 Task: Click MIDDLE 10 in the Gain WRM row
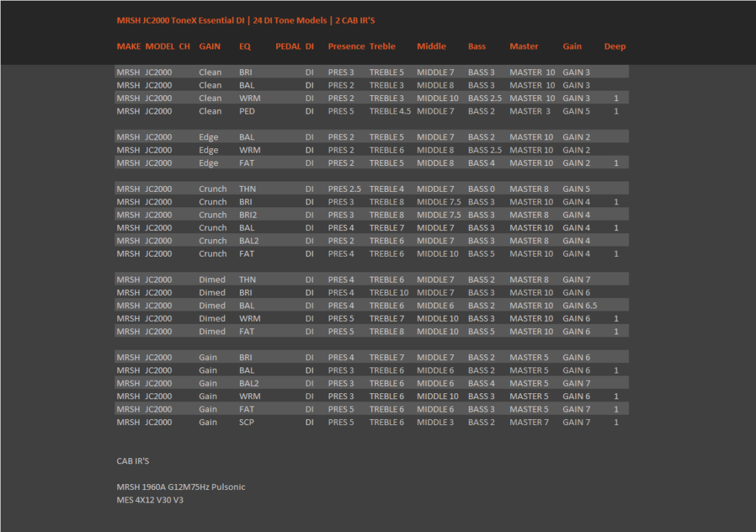[x=438, y=396]
